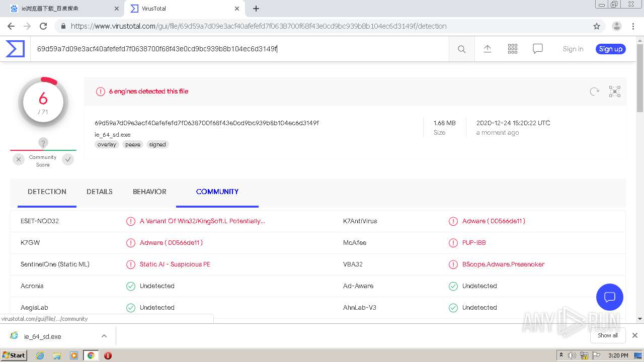Click AegisLab Undetected result
The width and height of the screenshot is (644, 362).
[x=157, y=307]
